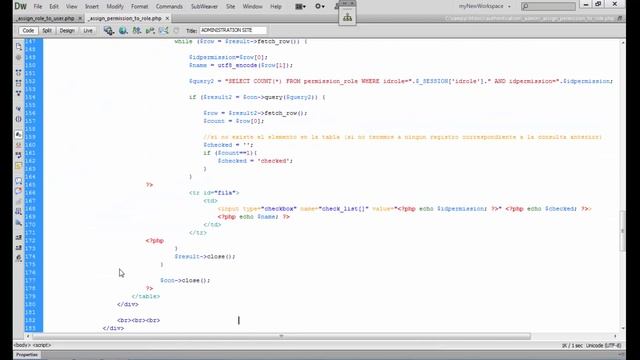Toggle word wrap in code view

pyautogui.click(x=19, y=155)
